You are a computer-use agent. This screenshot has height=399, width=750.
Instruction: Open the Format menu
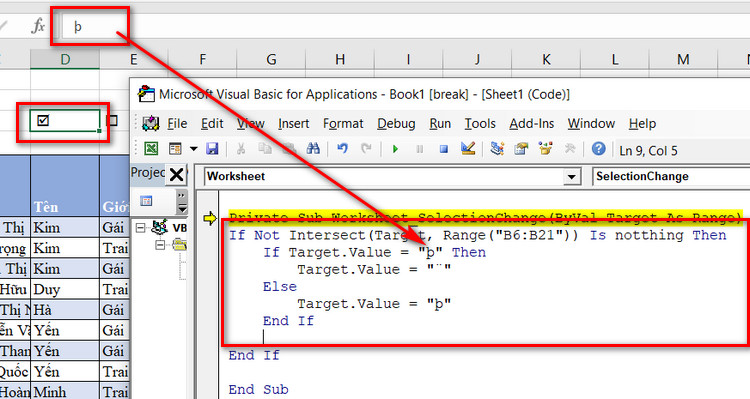(x=343, y=124)
